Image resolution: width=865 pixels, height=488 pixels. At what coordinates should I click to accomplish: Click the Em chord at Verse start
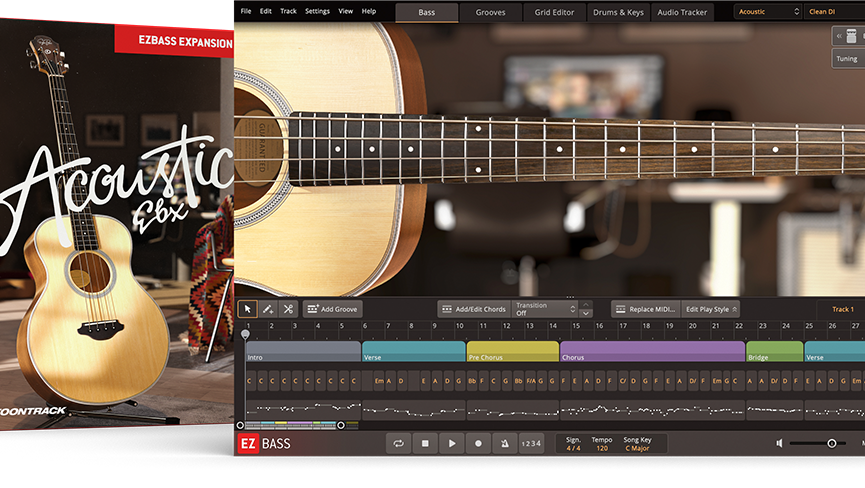point(379,381)
